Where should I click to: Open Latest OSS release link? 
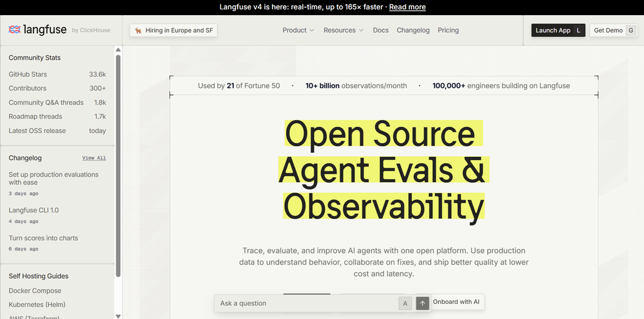pyautogui.click(x=57, y=131)
